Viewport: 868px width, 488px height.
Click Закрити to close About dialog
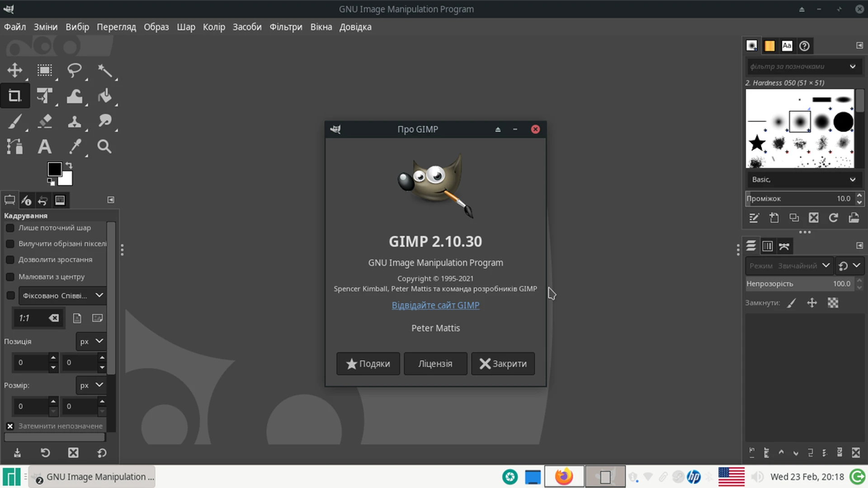[x=503, y=364]
